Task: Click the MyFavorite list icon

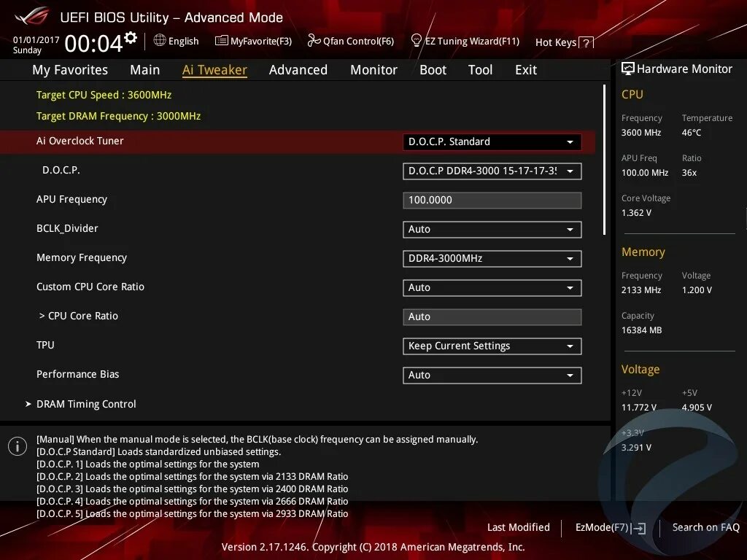Action: [x=222, y=41]
